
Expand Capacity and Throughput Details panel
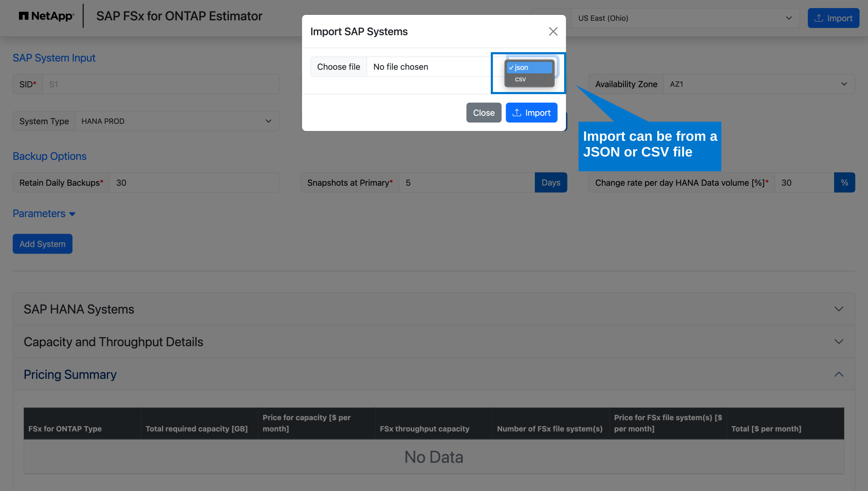tap(434, 342)
